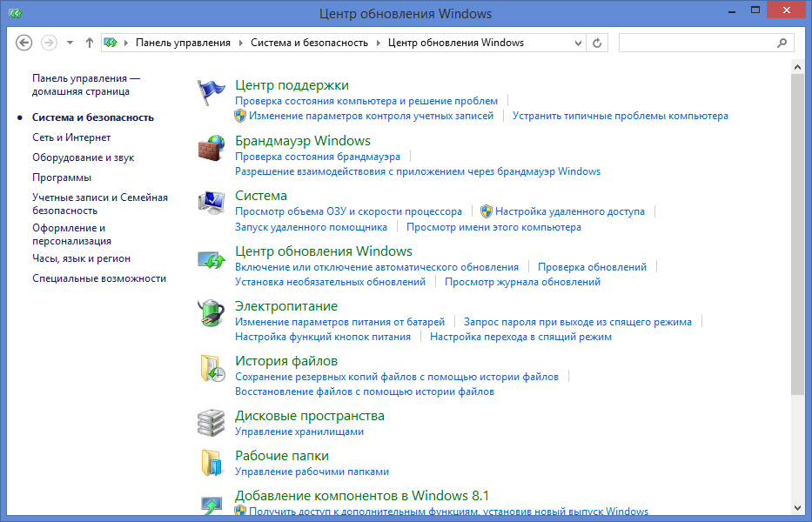Open Панель управления — домашняя страница
The image size is (812, 522).
[86, 85]
